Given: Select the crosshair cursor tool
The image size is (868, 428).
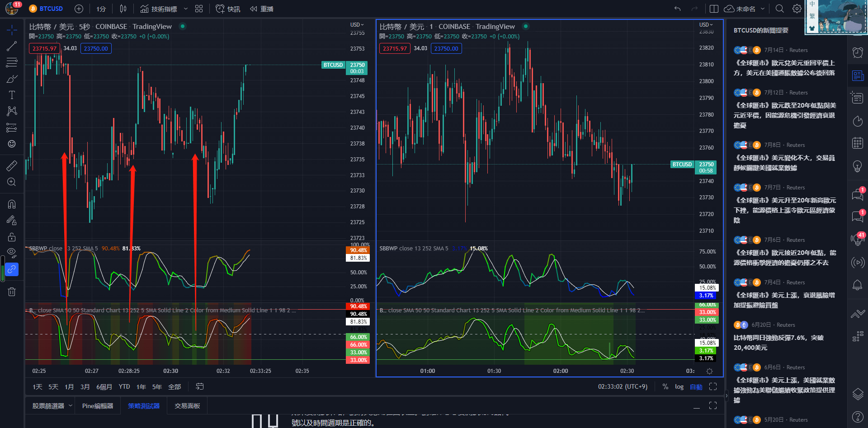Looking at the screenshot, I should pyautogui.click(x=12, y=30).
